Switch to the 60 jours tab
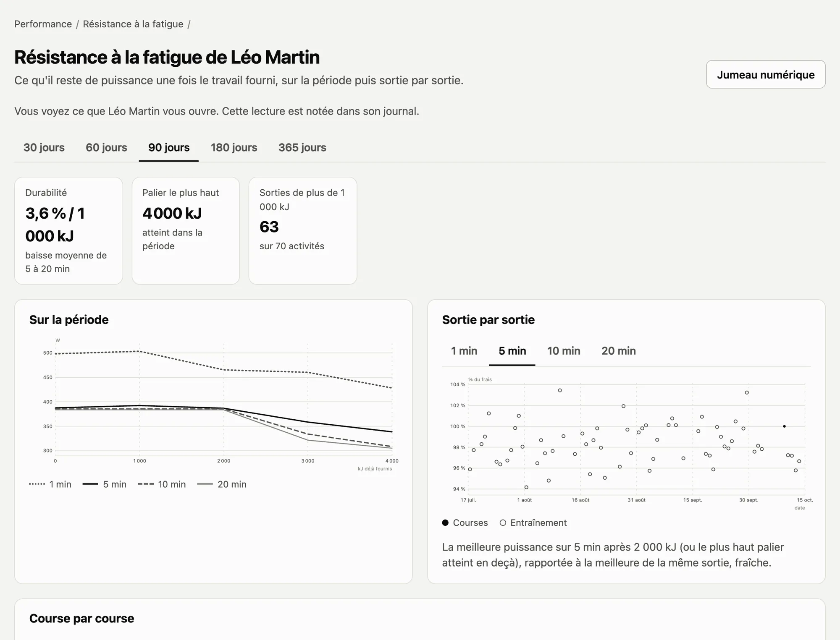Viewport: 840px width, 640px height. [106, 147]
